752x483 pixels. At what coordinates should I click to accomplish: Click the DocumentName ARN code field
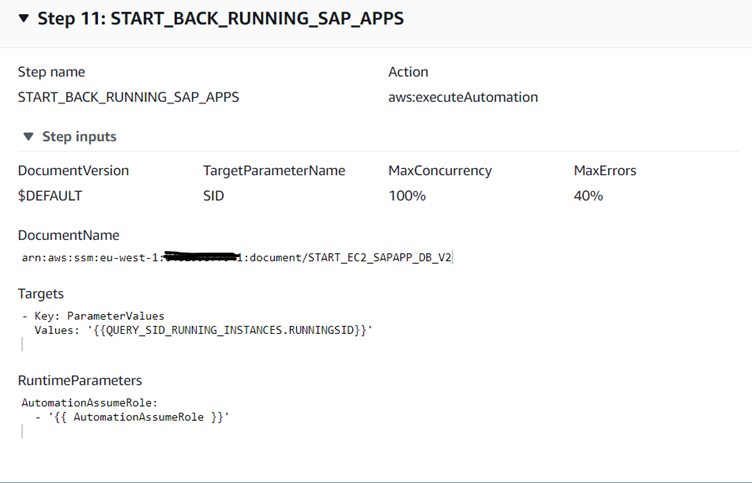pyautogui.click(x=237, y=258)
